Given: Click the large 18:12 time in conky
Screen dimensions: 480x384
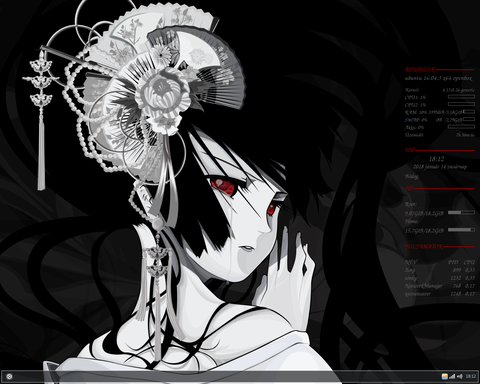Looking at the screenshot, I should (436, 159).
